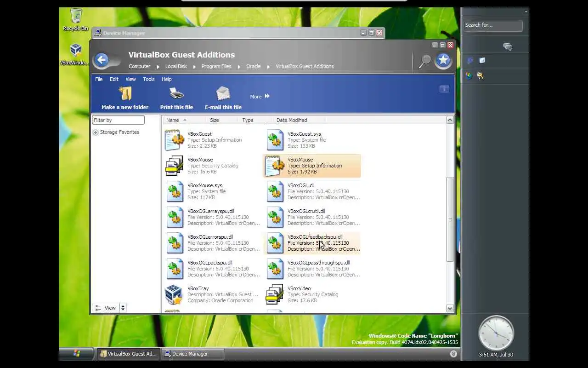Click the star favorites icon
Screen dimensions: 588x368
point(443,60)
